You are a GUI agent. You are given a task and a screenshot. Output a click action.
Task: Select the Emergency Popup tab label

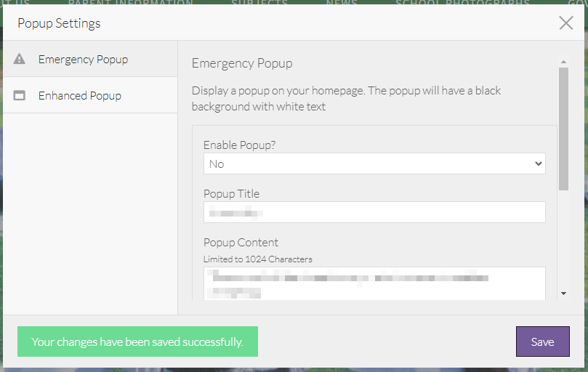tap(83, 59)
